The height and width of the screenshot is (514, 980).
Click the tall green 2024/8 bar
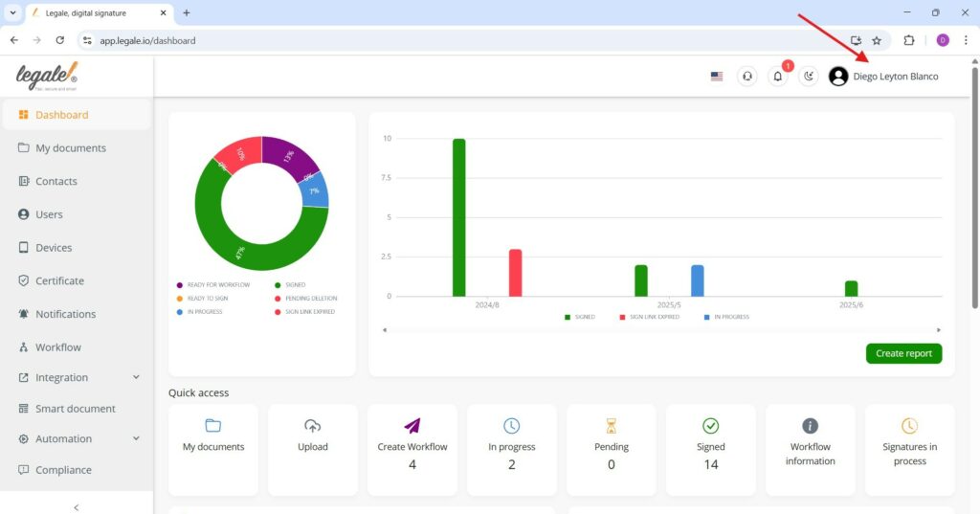(x=458, y=217)
